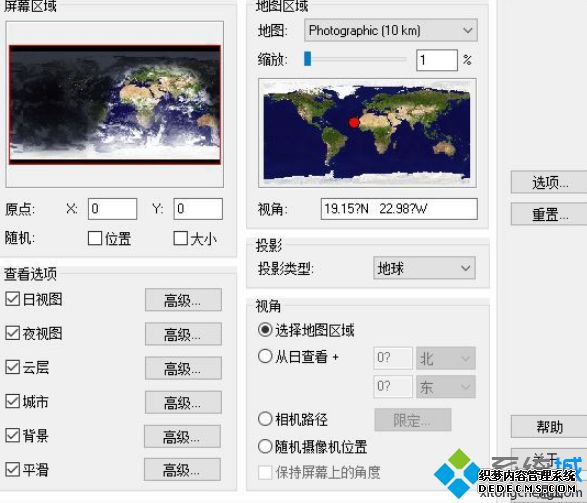The image size is (587, 503).
Task: Select the 相机路径 (camera path) radio option
Action: (x=265, y=419)
